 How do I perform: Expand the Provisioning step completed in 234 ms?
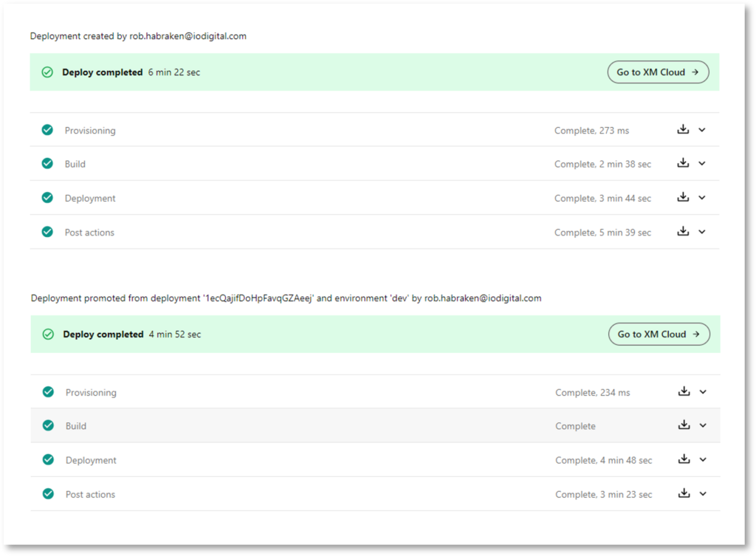(703, 392)
